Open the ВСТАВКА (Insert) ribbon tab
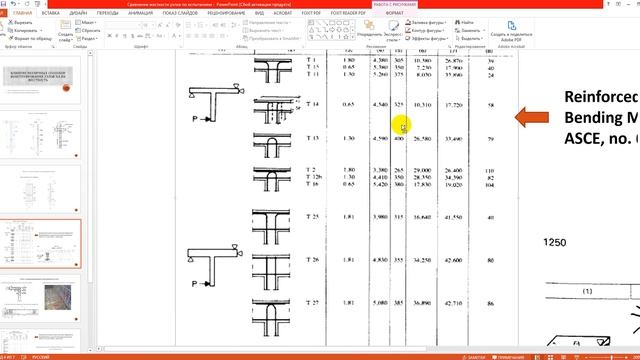This screenshot has height=360, width=640. point(51,13)
